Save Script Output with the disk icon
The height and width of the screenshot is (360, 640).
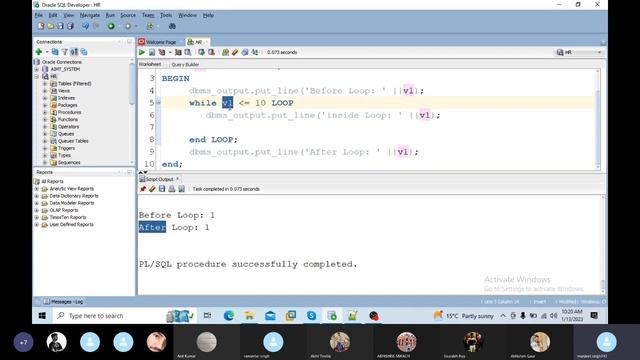point(162,189)
